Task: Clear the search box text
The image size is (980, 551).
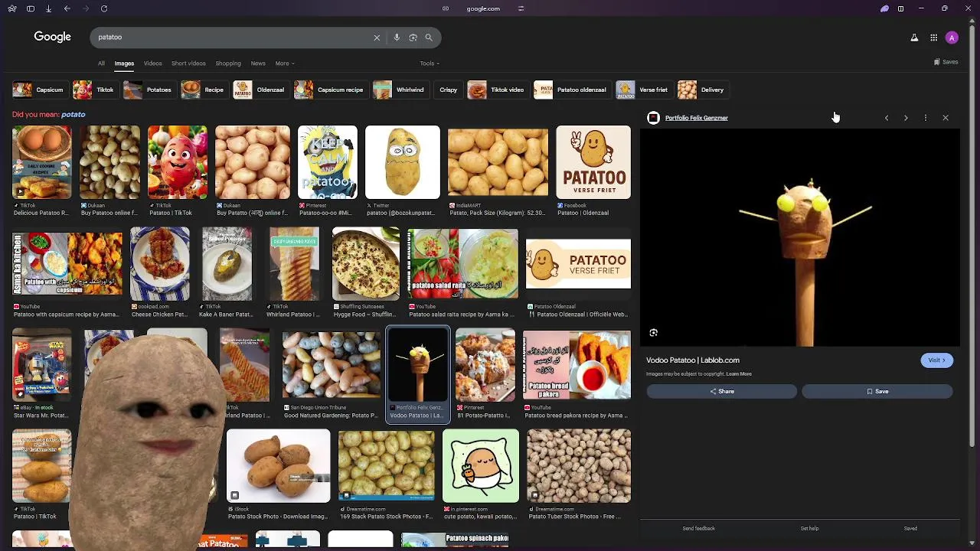Action: pyautogui.click(x=377, y=37)
